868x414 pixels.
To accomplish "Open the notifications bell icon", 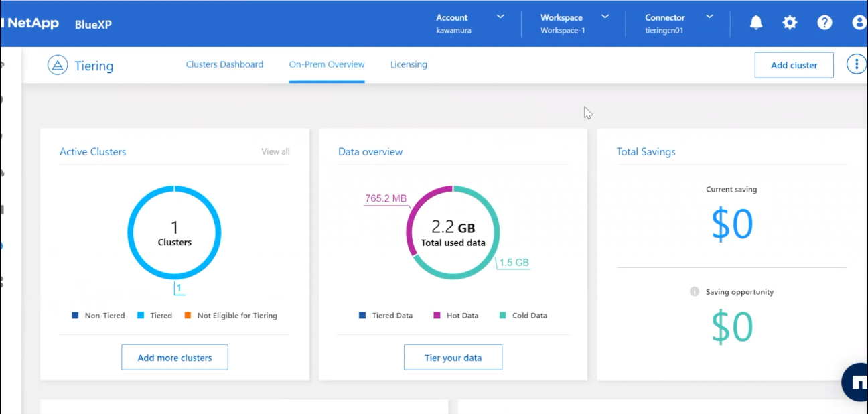I will (756, 23).
